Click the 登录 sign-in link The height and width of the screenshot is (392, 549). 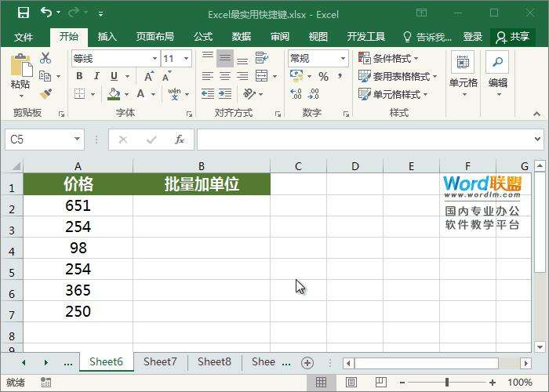point(473,37)
